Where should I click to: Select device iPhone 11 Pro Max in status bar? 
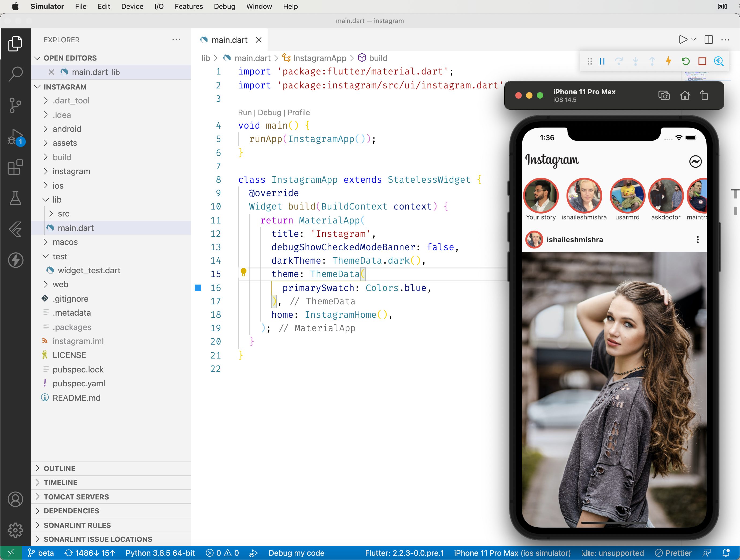click(x=512, y=553)
